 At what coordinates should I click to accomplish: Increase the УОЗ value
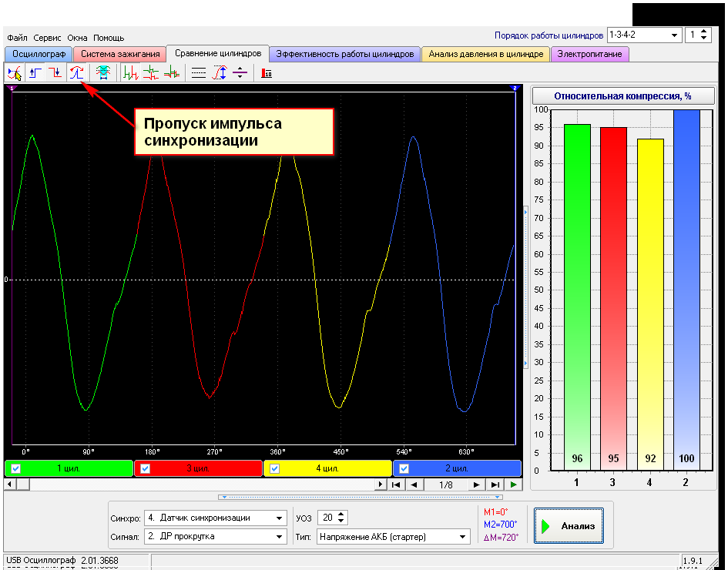(341, 515)
